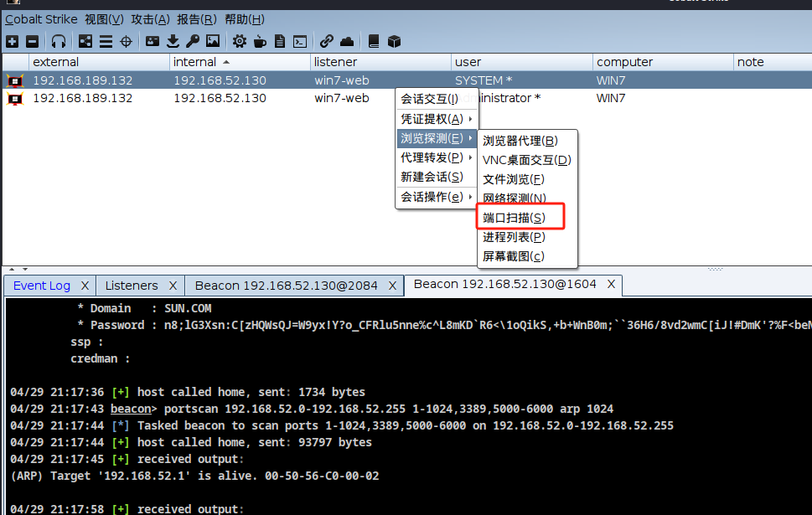Choose 新建会话(S) from the context menu
This screenshot has height=515, width=812.
click(435, 177)
